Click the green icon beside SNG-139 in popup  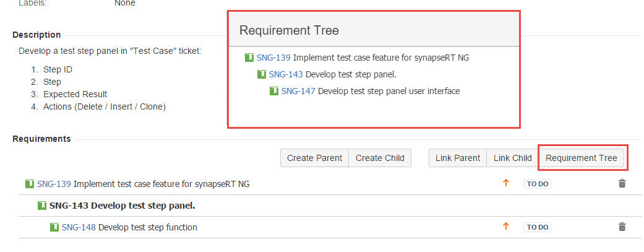249,58
